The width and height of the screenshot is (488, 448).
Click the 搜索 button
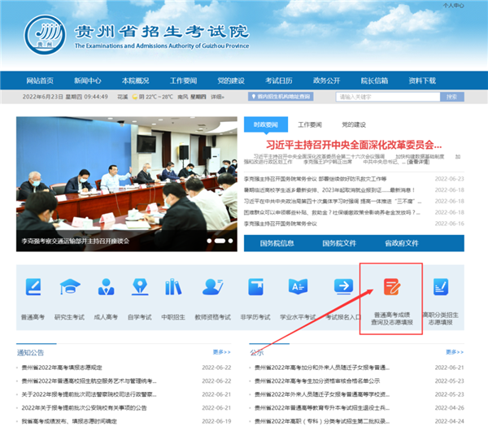[451, 97]
